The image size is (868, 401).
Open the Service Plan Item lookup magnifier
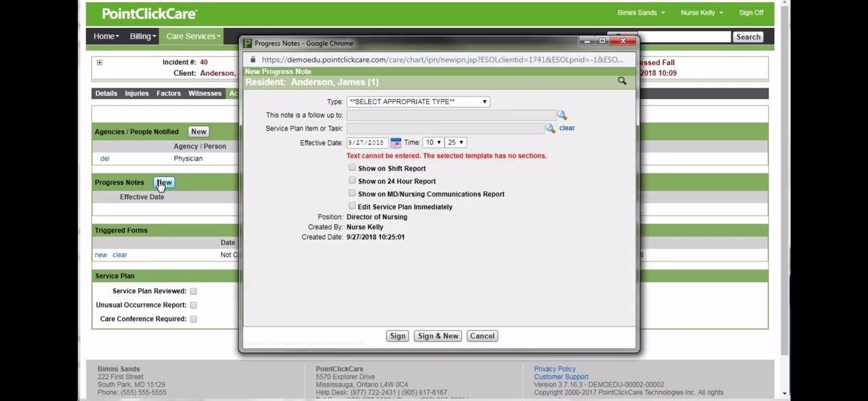550,128
